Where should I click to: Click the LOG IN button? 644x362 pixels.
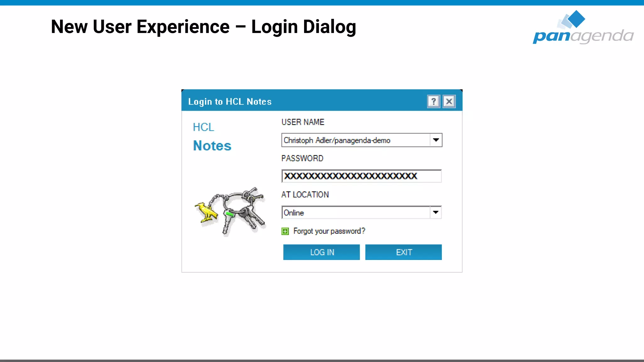coord(321,252)
